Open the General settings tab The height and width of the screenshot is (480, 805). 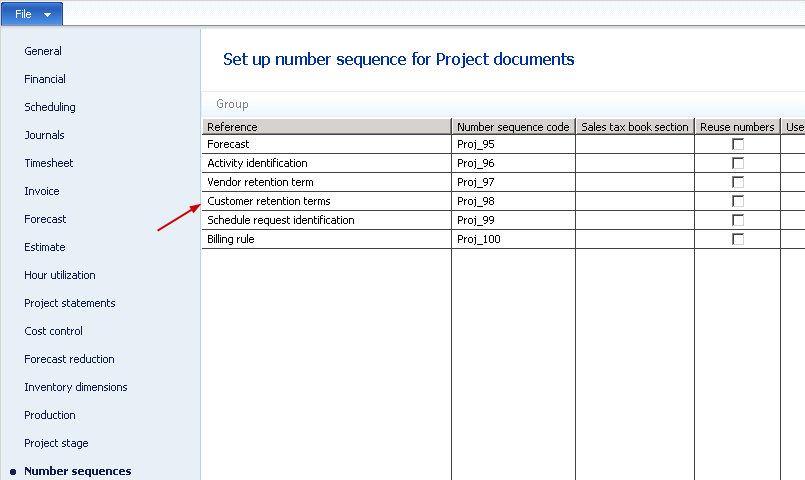43,51
